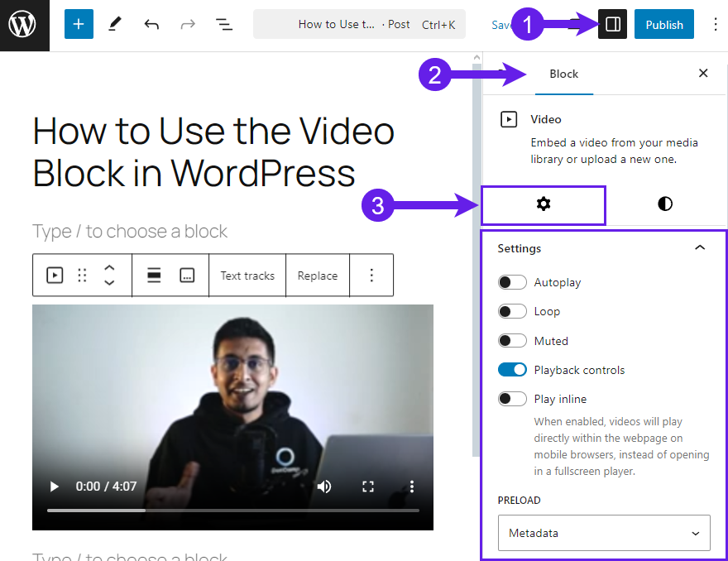The height and width of the screenshot is (561, 728).
Task: Click Replace in the block toolbar
Action: point(318,276)
